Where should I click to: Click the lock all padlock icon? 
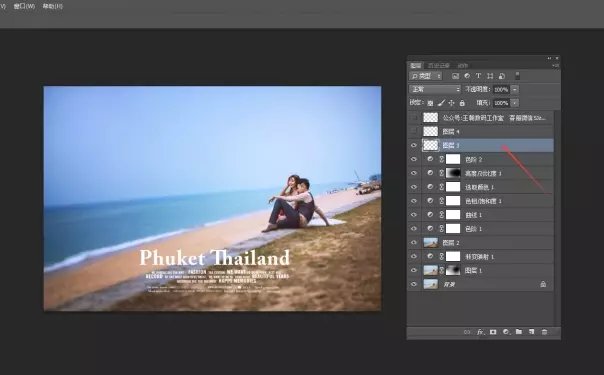tap(462, 103)
